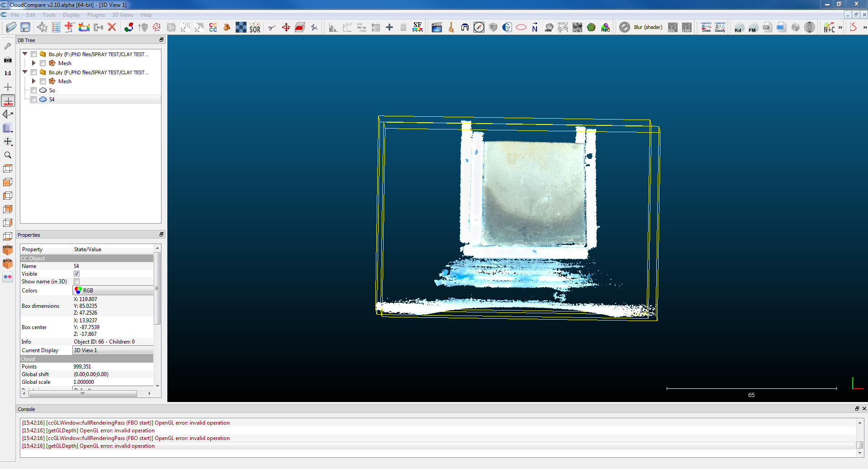Screen dimensions: 868x469
Task: Click the CANUPO Create icon
Action: coord(706,27)
